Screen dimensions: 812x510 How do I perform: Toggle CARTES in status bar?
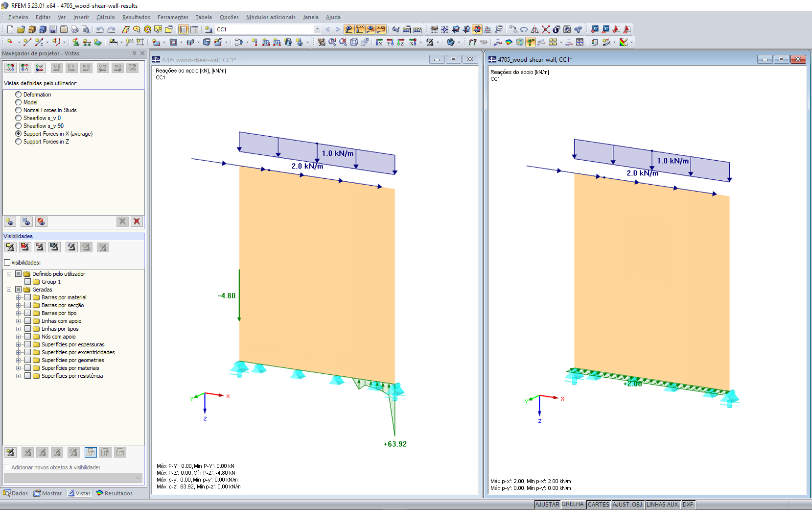click(x=599, y=505)
